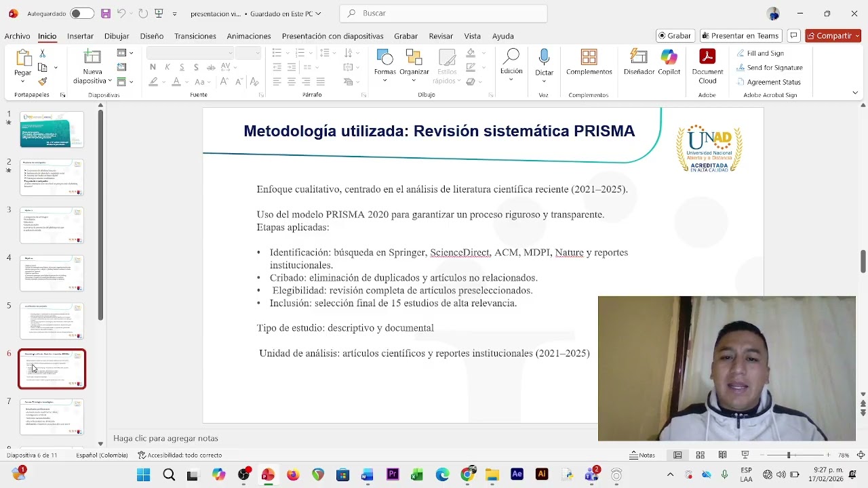The image size is (868, 488).
Task: Toggle align left paragraph button
Action: coord(277,81)
